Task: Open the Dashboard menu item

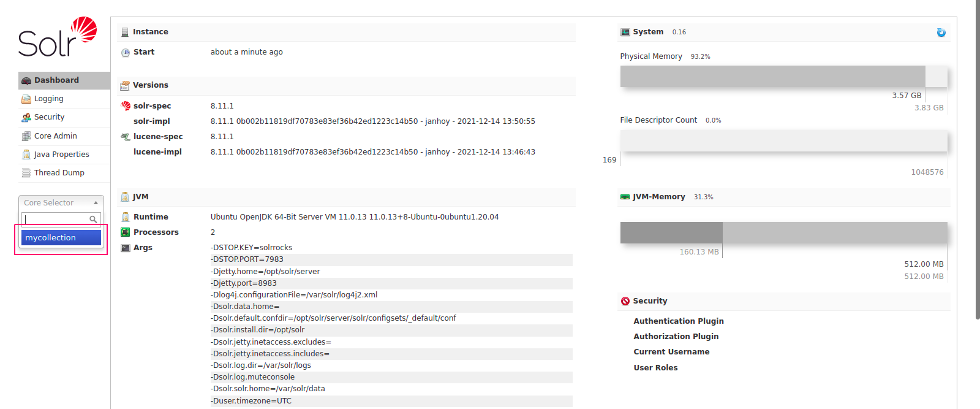Action: point(64,80)
